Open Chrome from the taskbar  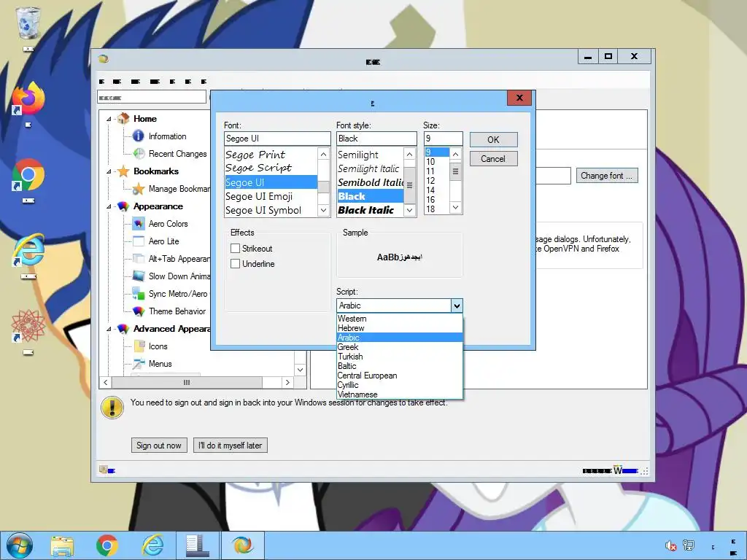(x=107, y=545)
